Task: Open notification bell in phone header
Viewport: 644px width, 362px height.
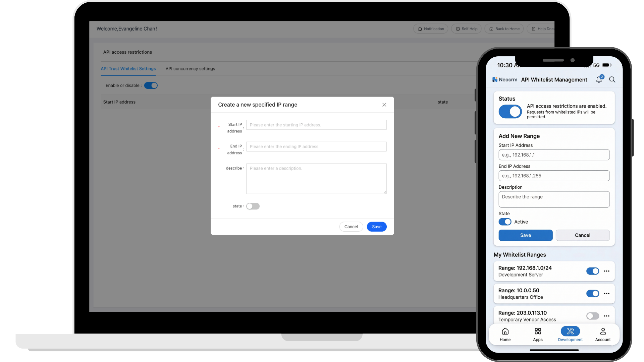Action: (x=599, y=80)
